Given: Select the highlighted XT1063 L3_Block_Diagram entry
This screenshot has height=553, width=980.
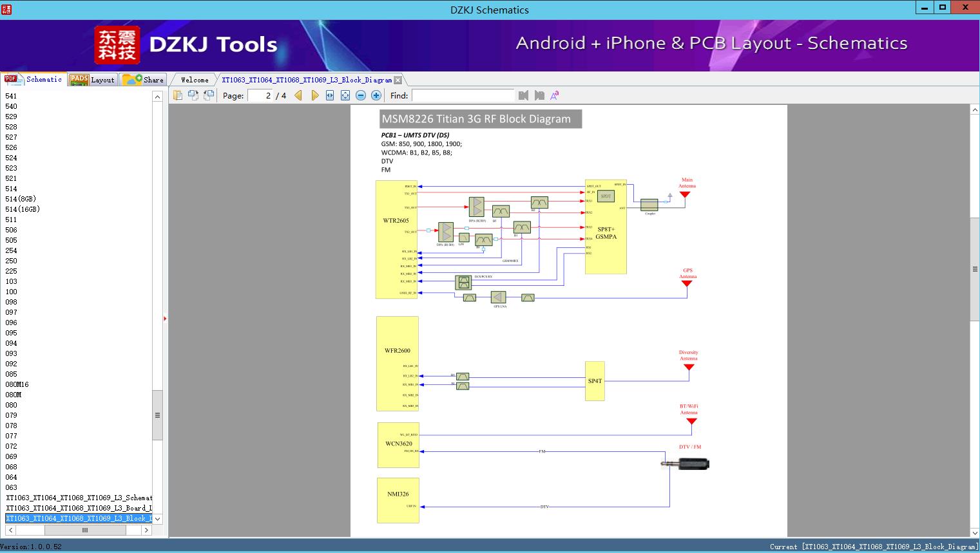Looking at the screenshot, I should 79,518.
